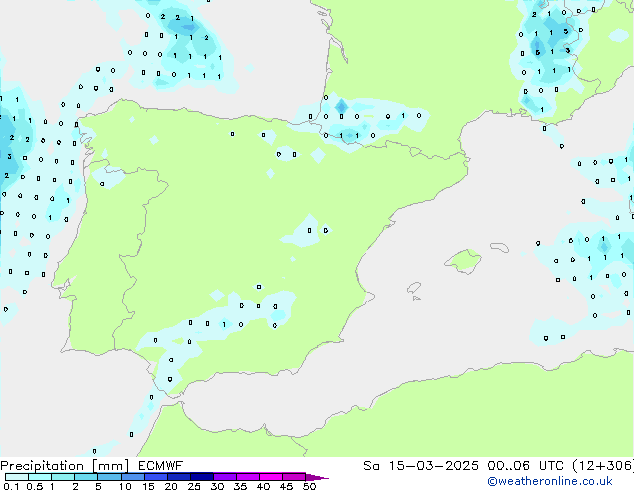Image resolution: width=634 pixels, height=490 pixels.
Task: Click the 'Precipitation [mm]' title text
Action: click(64, 466)
